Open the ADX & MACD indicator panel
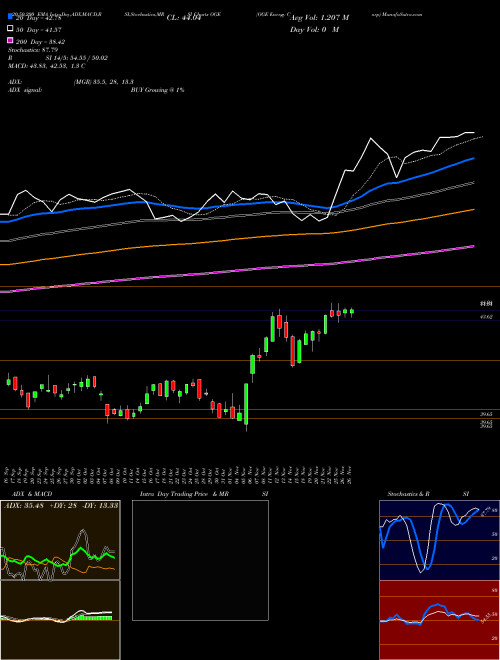The width and height of the screenshot is (500, 660). (x=60, y=540)
